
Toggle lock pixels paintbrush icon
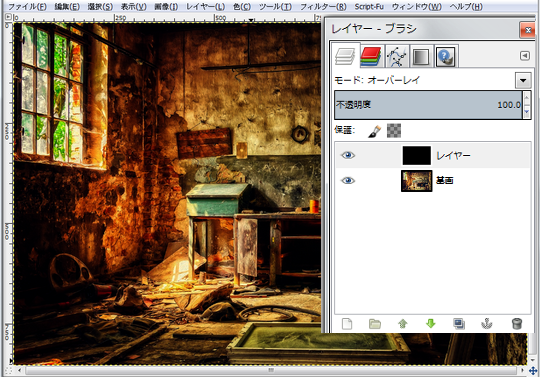(374, 131)
